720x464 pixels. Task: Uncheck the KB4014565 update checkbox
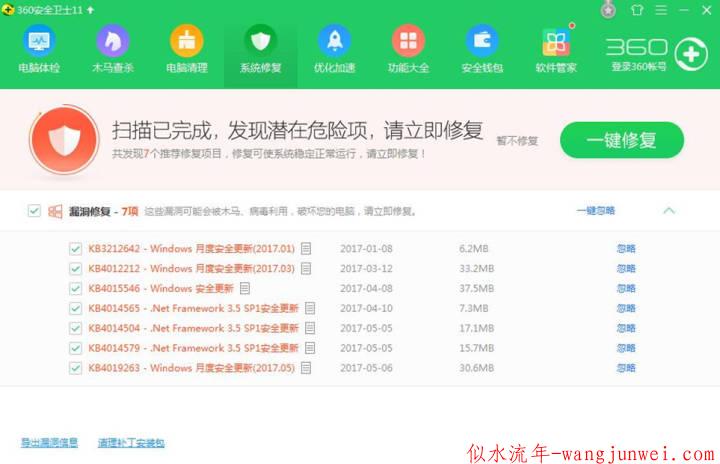click(75, 308)
